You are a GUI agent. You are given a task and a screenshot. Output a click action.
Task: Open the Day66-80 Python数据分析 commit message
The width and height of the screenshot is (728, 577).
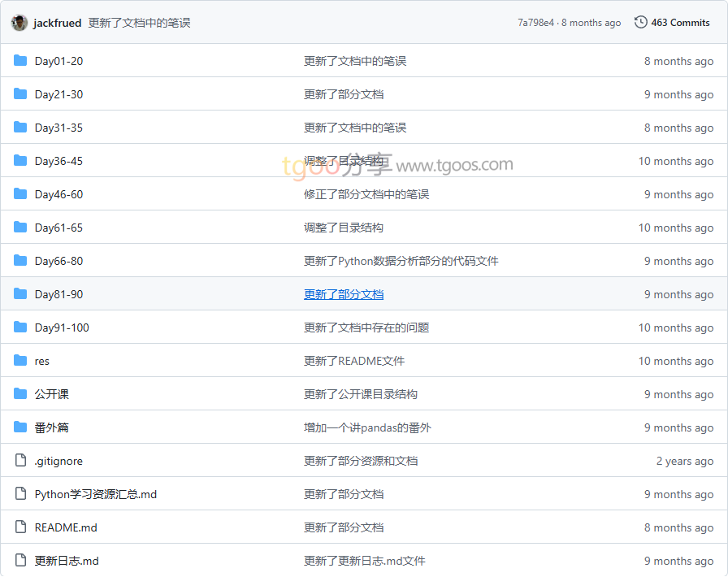[x=401, y=261]
